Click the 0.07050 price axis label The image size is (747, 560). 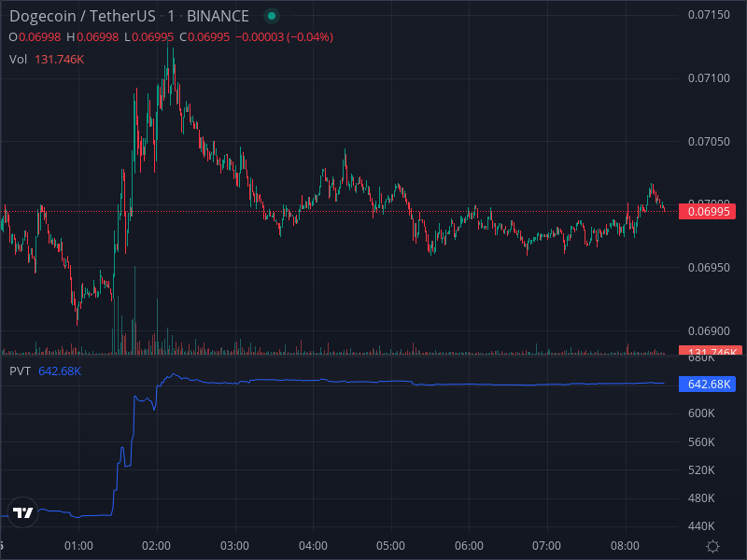click(709, 142)
